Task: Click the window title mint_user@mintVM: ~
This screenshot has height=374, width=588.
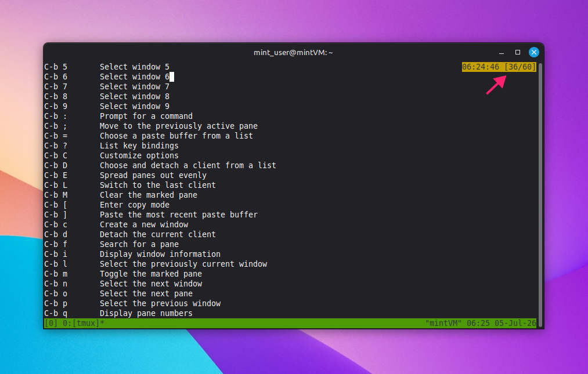Action: click(x=293, y=52)
